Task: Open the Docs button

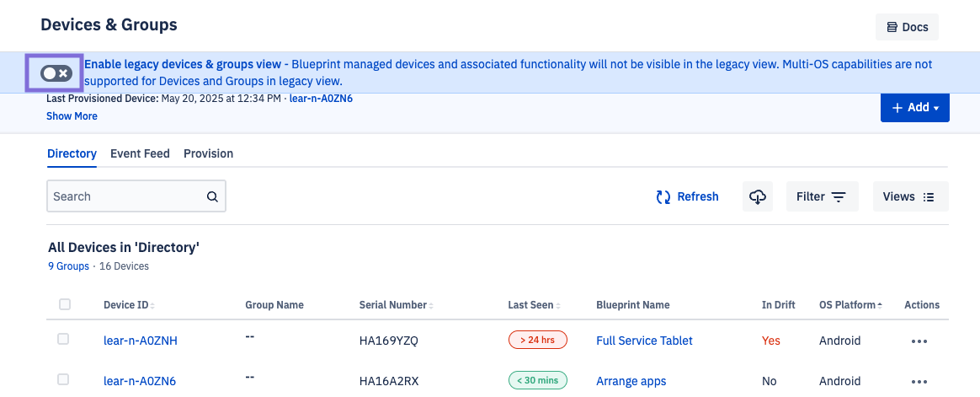Action: (x=907, y=27)
